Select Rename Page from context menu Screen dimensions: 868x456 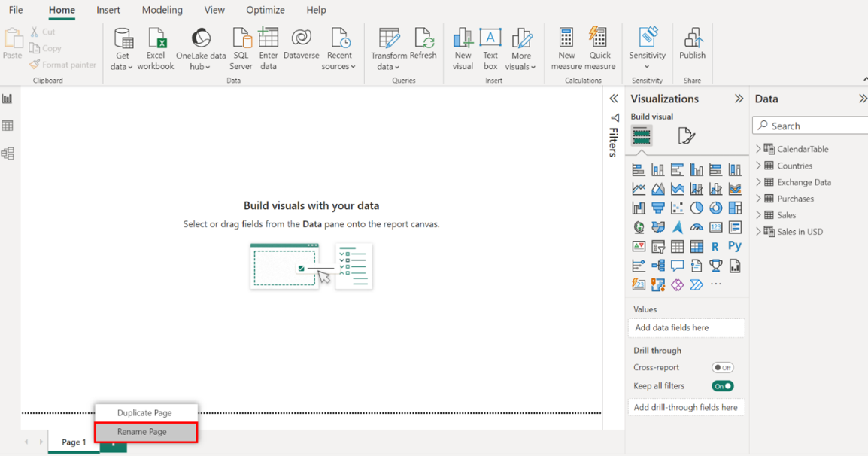142,432
